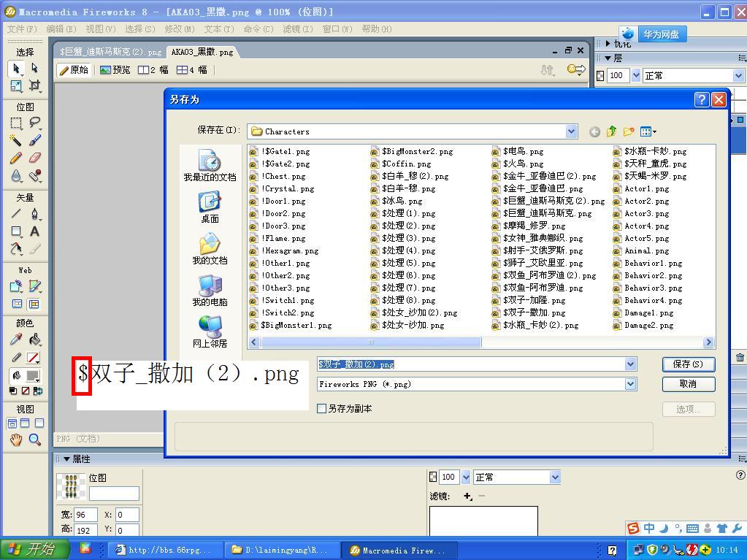Click the fill color swatch
The height and width of the screenshot is (560, 747).
[33, 376]
